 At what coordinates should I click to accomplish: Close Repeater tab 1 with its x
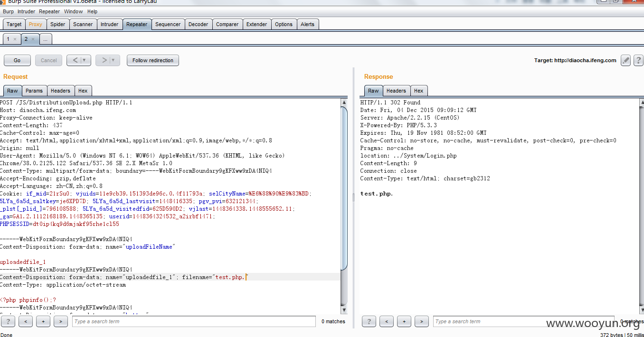pos(15,39)
